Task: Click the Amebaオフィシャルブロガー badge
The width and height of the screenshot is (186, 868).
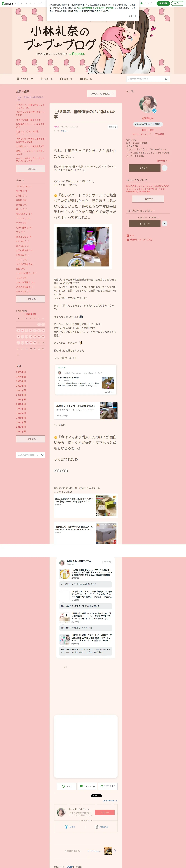Action: 148,124
